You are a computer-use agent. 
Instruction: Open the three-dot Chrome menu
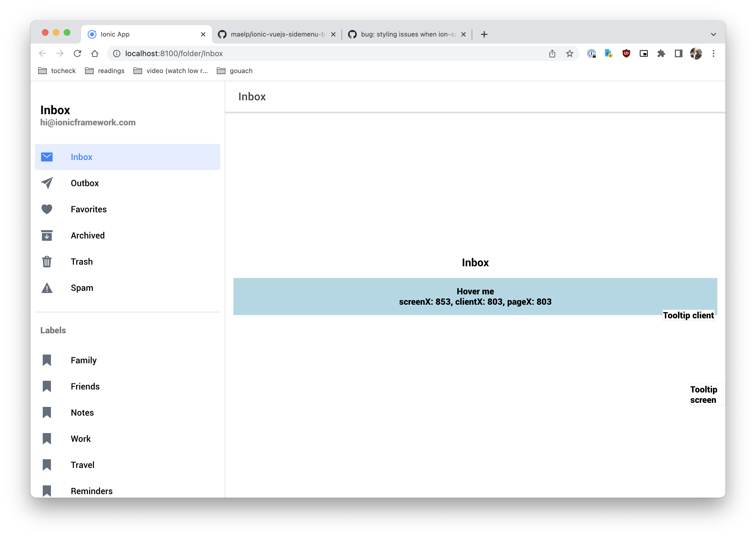pos(713,53)
